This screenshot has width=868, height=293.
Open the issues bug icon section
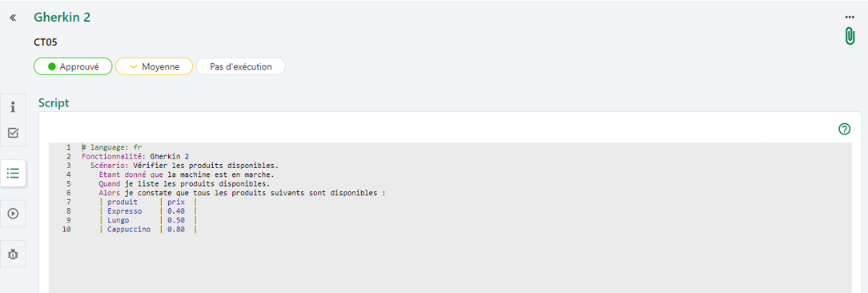(x=14, y=255)
